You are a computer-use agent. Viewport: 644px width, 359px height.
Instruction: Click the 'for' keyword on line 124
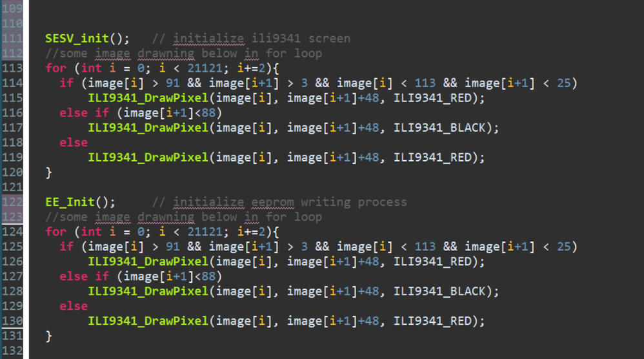(x=55, y=231)
